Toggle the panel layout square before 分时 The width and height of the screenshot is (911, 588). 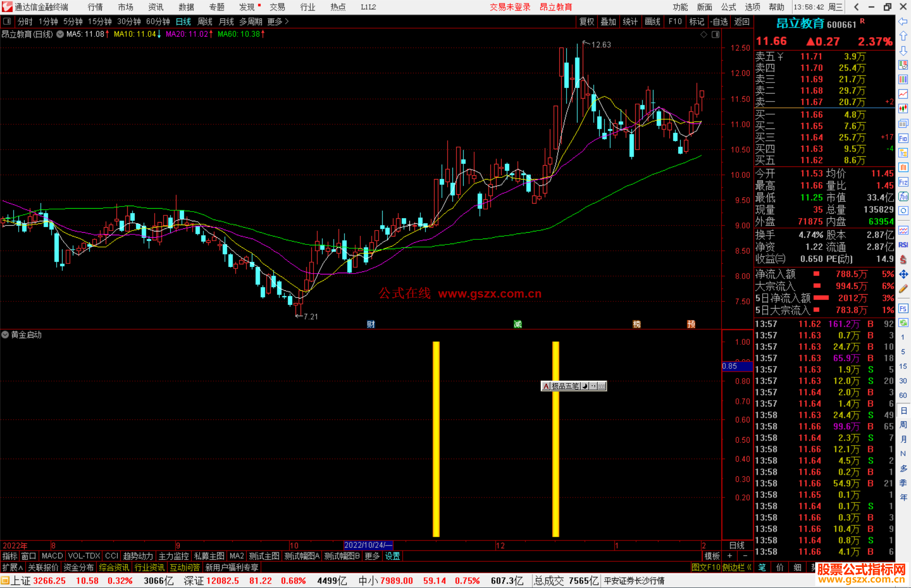point(7,21)
